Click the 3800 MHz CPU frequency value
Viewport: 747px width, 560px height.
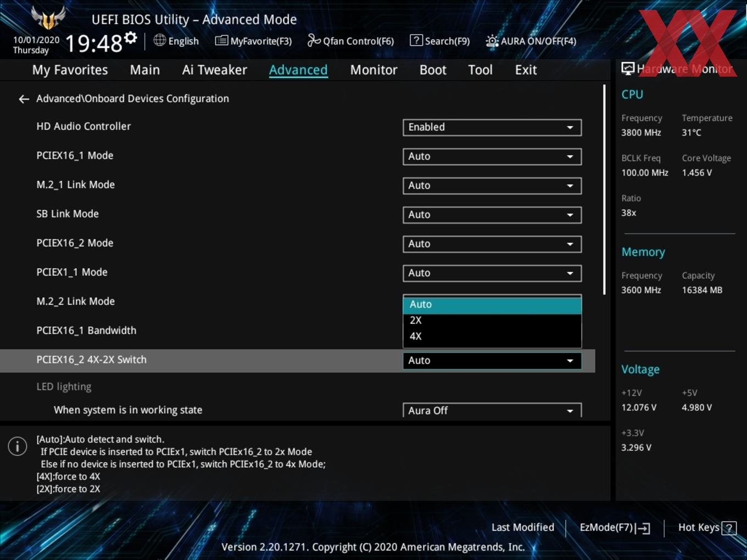[x=641, y=133]
